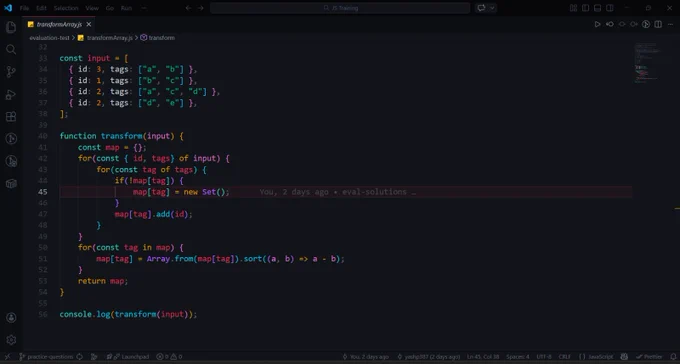680x364 pixels.
Task: Open changes with previous revision icon
Action: pos(610,24)
